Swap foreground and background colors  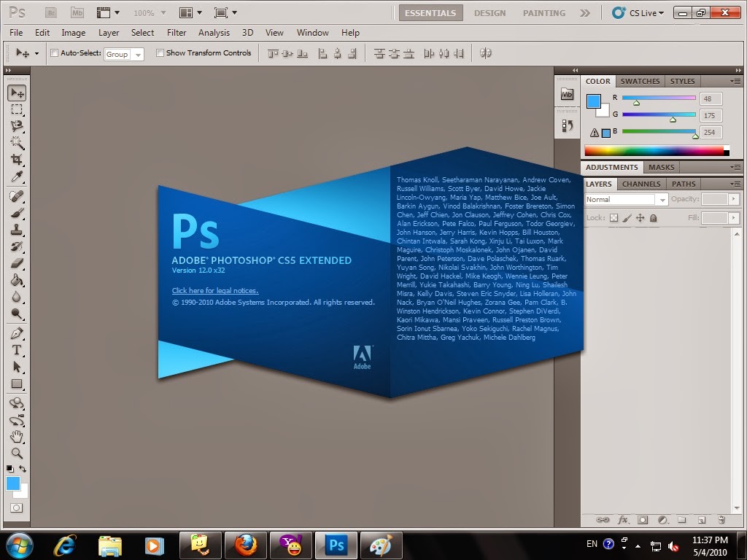[x=23, y=469]
